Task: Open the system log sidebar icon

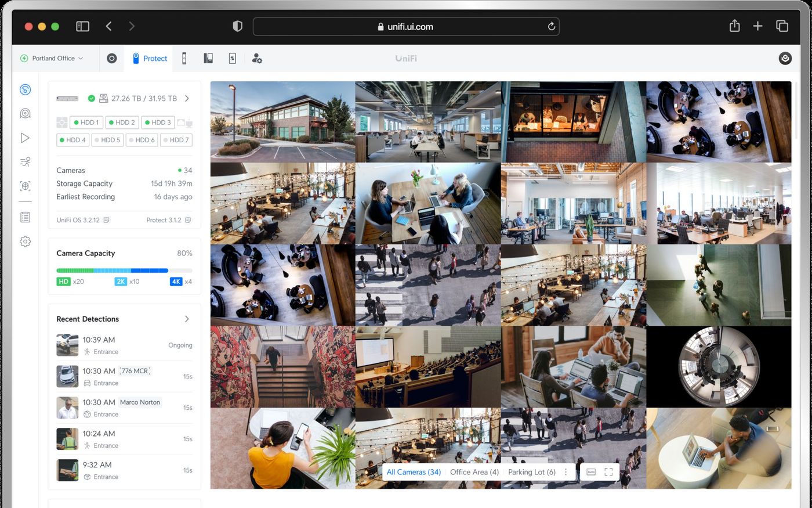Action: tap(25, 217)
